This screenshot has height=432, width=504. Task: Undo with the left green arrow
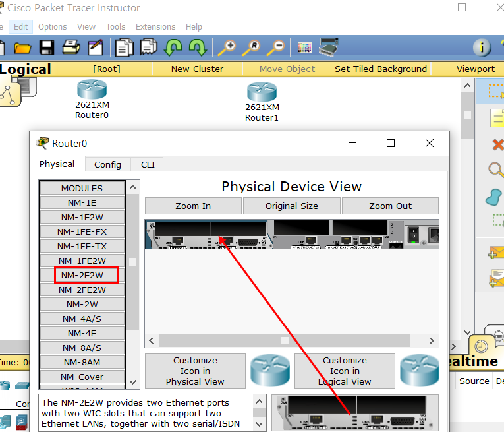pos(173,47)
